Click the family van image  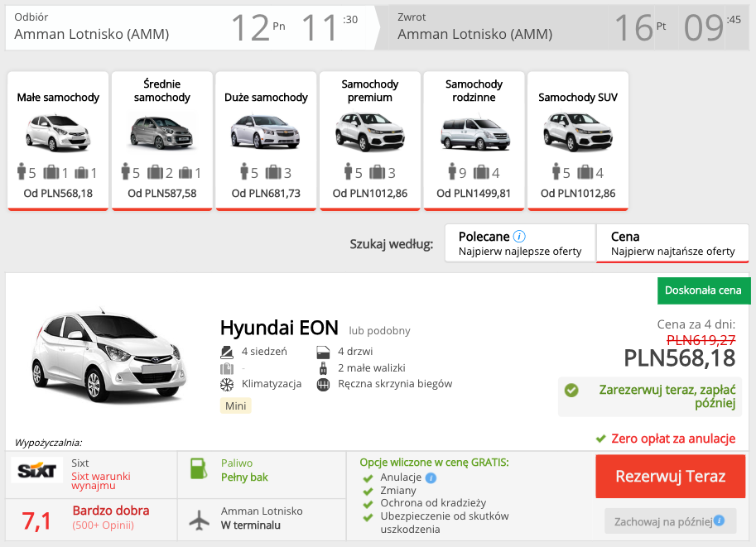475,132
